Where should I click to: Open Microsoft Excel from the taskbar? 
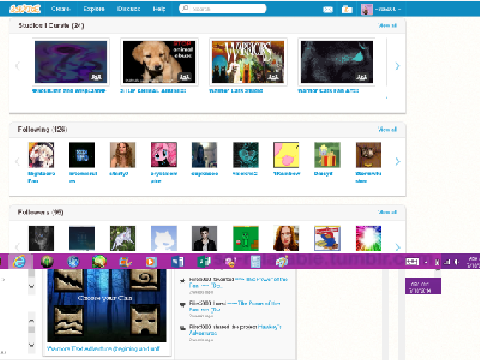203,262
